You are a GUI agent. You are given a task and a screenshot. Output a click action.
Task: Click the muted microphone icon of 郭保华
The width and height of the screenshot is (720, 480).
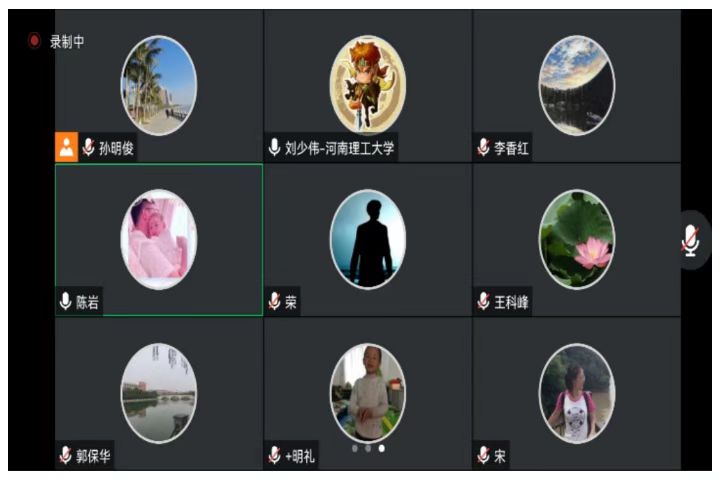click(65, 455)
